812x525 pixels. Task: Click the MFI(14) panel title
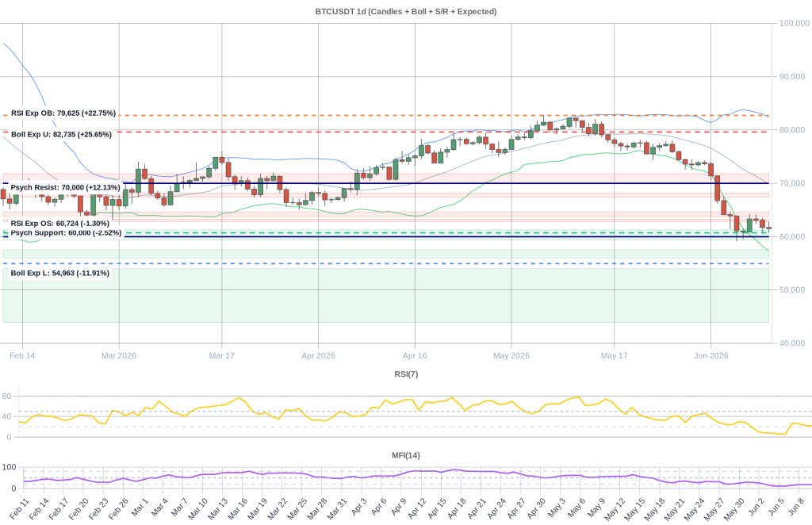tap(406, 456)
